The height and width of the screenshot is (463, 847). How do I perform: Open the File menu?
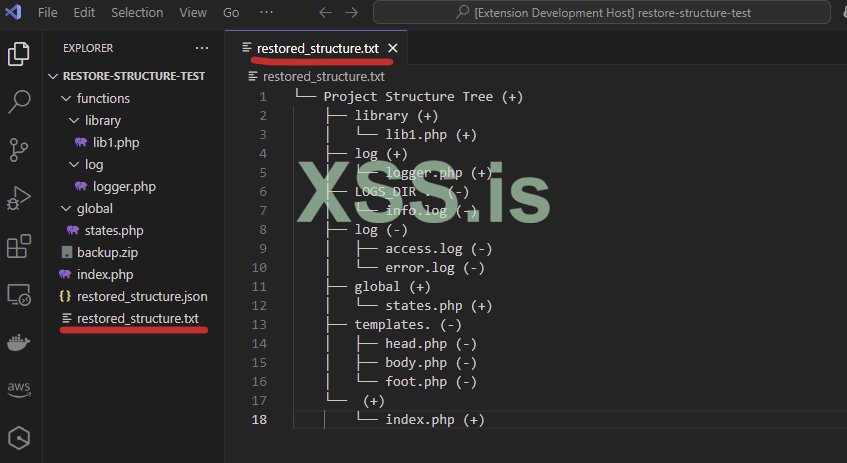tap(48, 12)
